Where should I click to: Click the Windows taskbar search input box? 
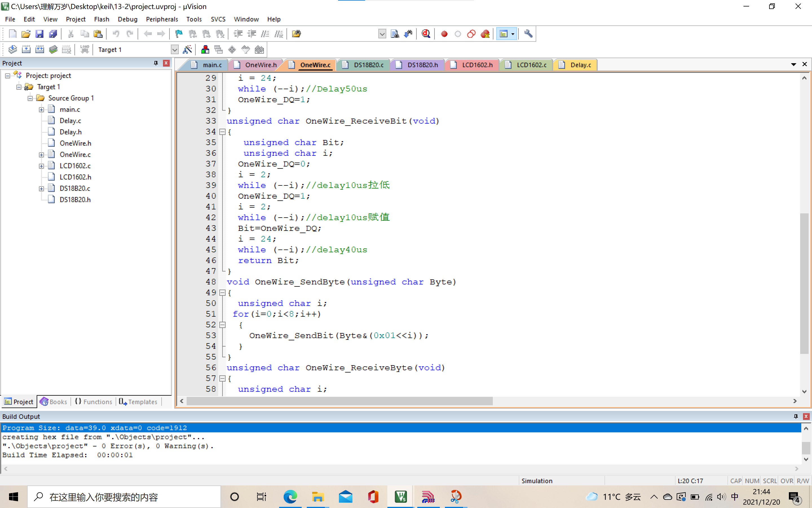point(124,497)
